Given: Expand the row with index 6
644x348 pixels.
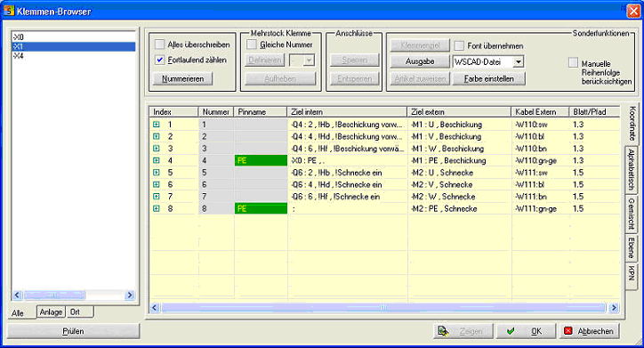Looking at the screenshot, I should [156, 184].
